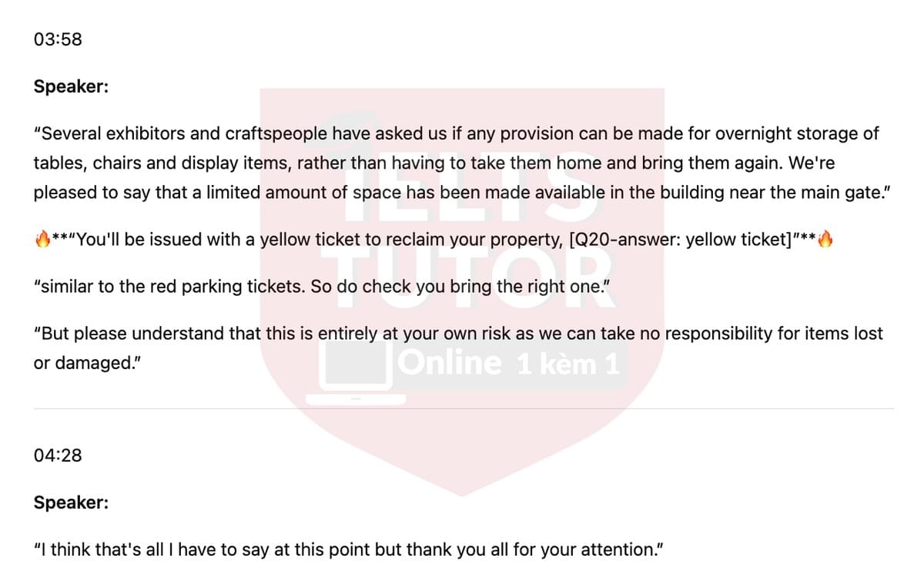The image size is (924, 578).
Task: Click the Speaker label under 03:58
Action: (71, 86)
